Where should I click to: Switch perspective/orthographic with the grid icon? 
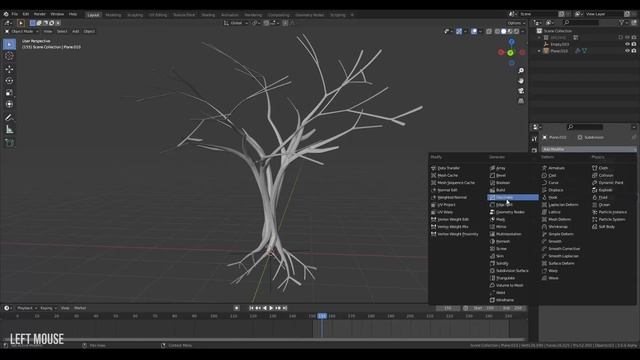point(521,101)
